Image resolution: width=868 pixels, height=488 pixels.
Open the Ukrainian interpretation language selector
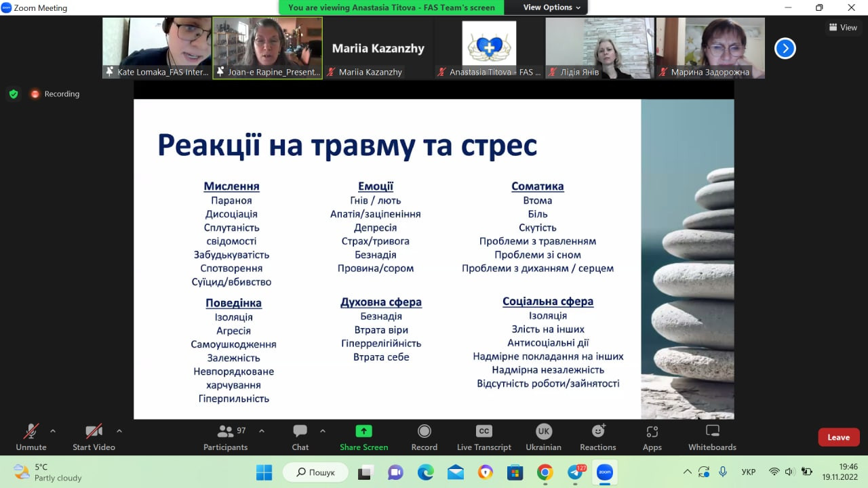click(x=544, y=437)
